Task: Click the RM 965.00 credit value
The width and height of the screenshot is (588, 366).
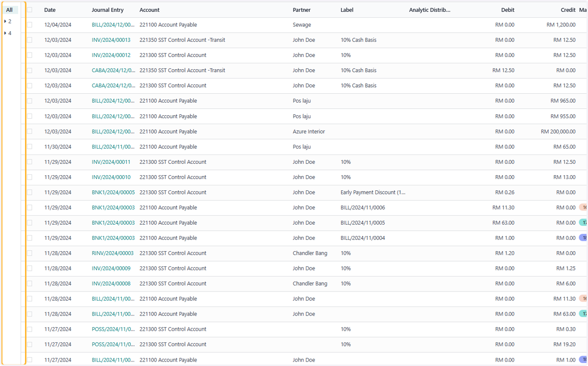Action: [563, 101]
